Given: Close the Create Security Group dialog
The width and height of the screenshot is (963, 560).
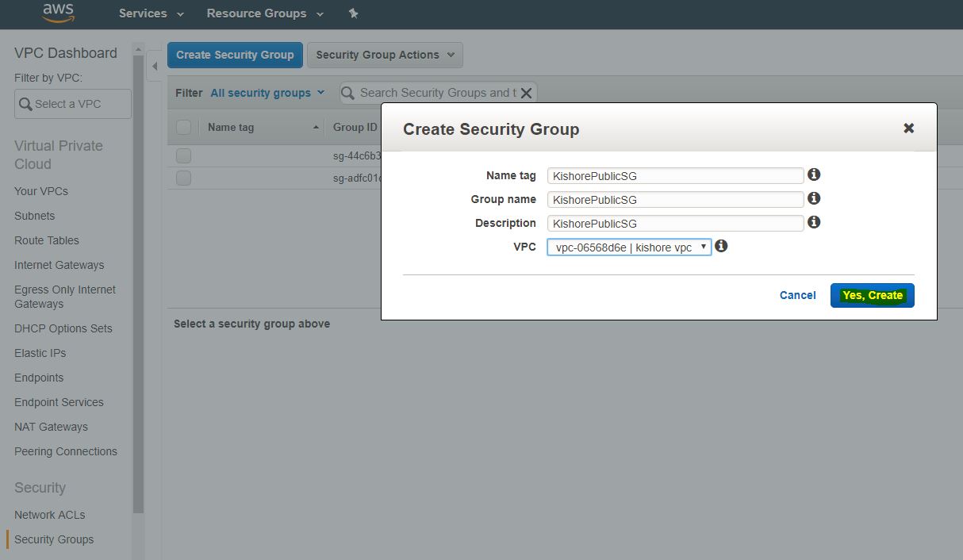Looking at the screenshot, I should click(x=909, y=128).
